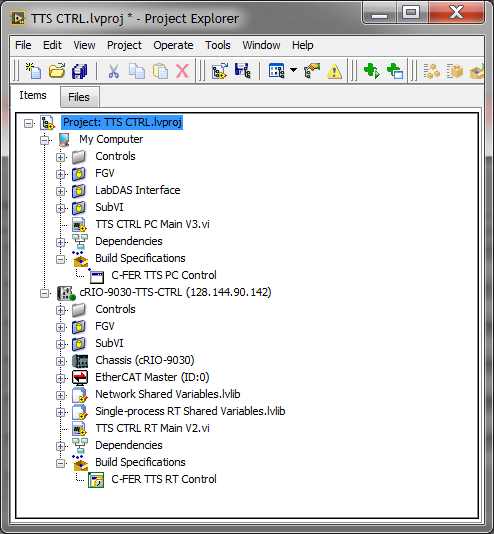Open the Operate menu
The image size is (494, 534).
click(173, 45)
